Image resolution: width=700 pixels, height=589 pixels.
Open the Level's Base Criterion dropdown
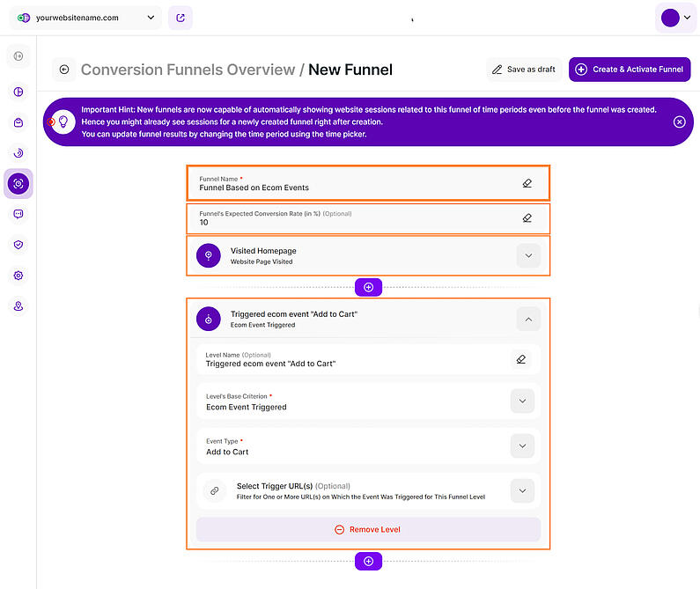522,401
